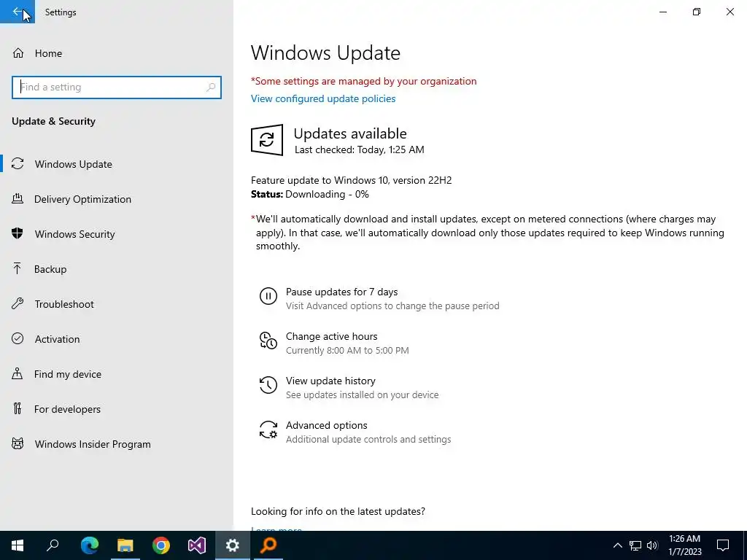Image resolution: width=747 pixels, height=560 pixels.
Task: Click the large update refresh status icon
Action: tap(267, 140)
